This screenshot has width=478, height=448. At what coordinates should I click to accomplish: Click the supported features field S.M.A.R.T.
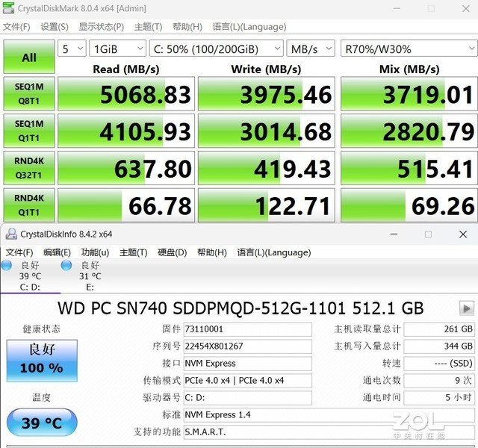click(329, 432)
